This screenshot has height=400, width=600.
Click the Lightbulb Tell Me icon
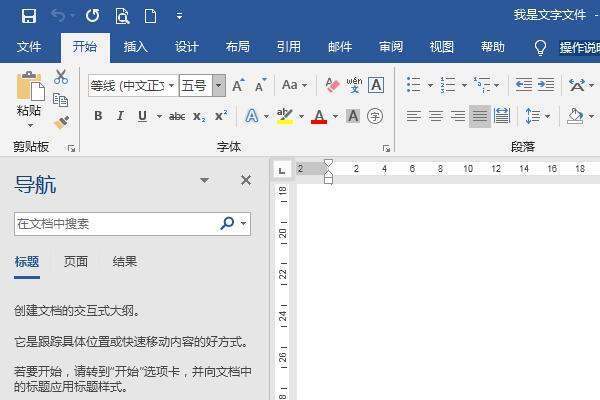click(x=541, y=47)
